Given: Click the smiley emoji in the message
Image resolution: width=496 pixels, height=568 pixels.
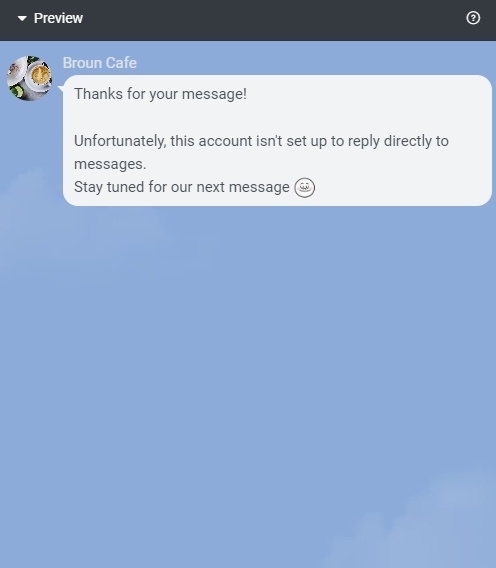Looking at the screenshot, I should pos(304,187).
